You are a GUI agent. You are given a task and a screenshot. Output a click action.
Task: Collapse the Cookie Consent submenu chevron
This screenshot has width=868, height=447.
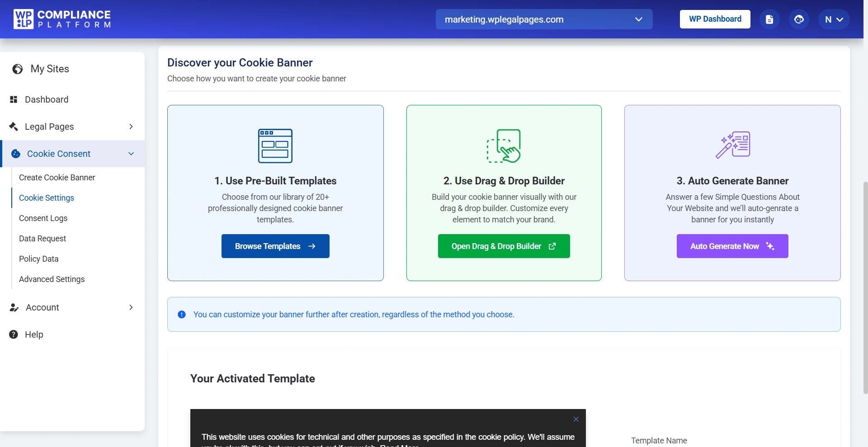coord(131,154)
